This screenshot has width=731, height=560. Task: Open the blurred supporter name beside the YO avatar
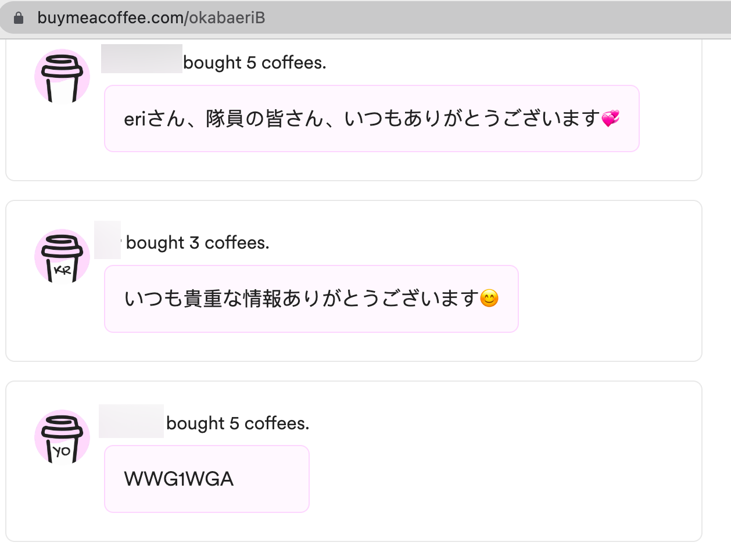click(x=131, y=421)
